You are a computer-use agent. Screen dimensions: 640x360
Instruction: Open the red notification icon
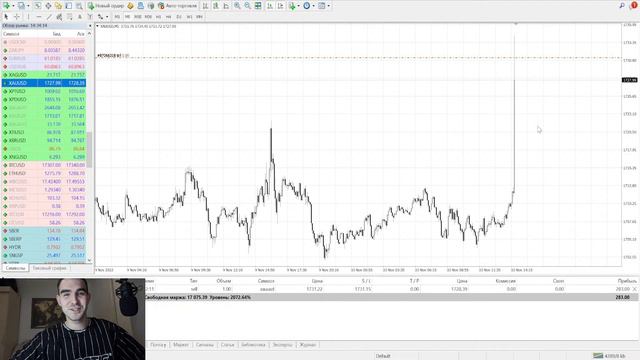point(634,6)
